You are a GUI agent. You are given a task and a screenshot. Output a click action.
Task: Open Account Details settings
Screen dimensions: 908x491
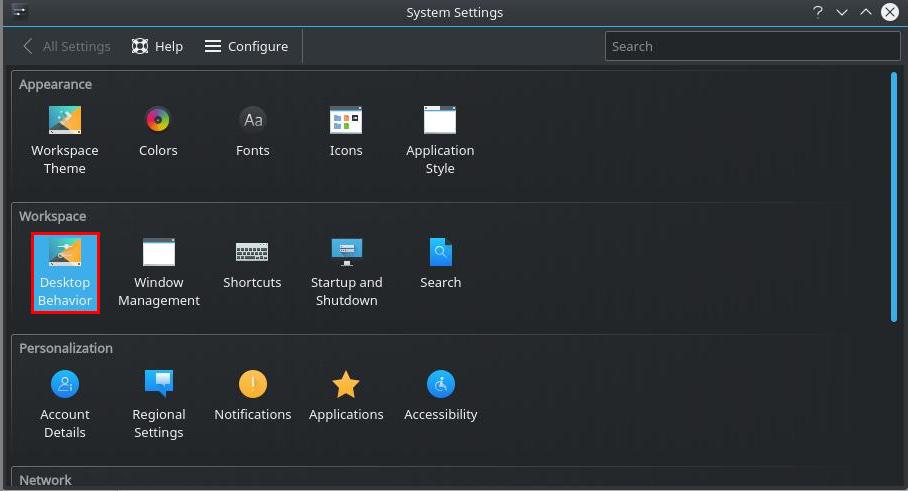point(65,405)
